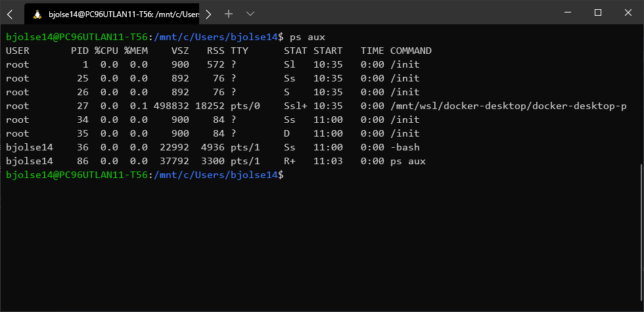Click the COMMAND column header text
644x312 pixels.
coord(411,51)
